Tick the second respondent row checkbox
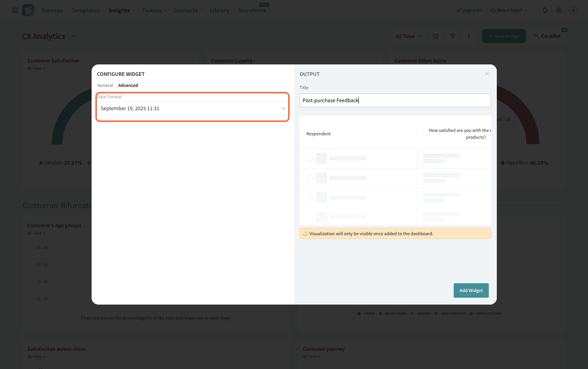Image resolution: width=588 pixels, height=369 pixels. [310, 178]
